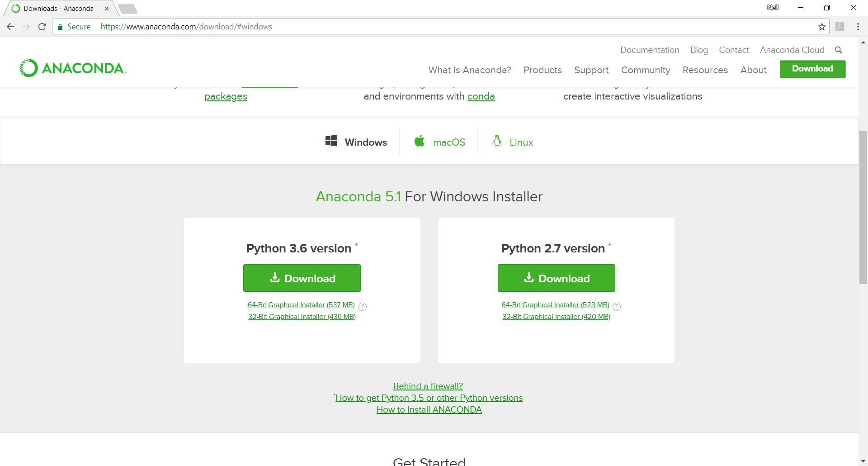Screen dimensions: 868x466
Task: Select the Windows installer tab
Action: (x=356, y=142)
